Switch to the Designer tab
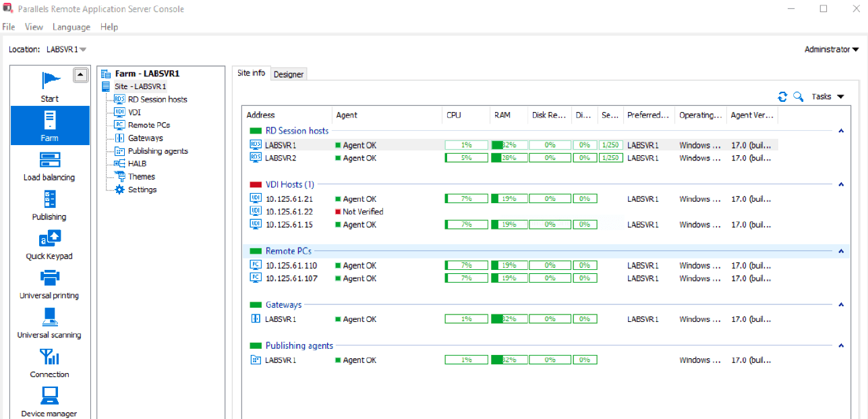Viewport: 868px width, 419px height. click(x=289, y=74)
